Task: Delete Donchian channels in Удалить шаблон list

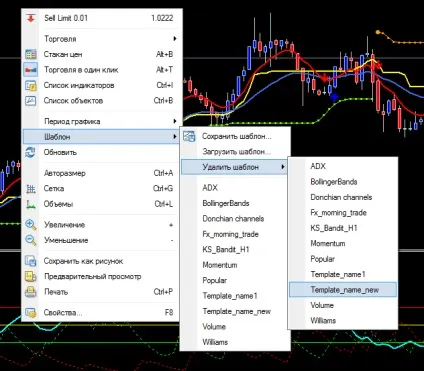Action: [343, 197]
